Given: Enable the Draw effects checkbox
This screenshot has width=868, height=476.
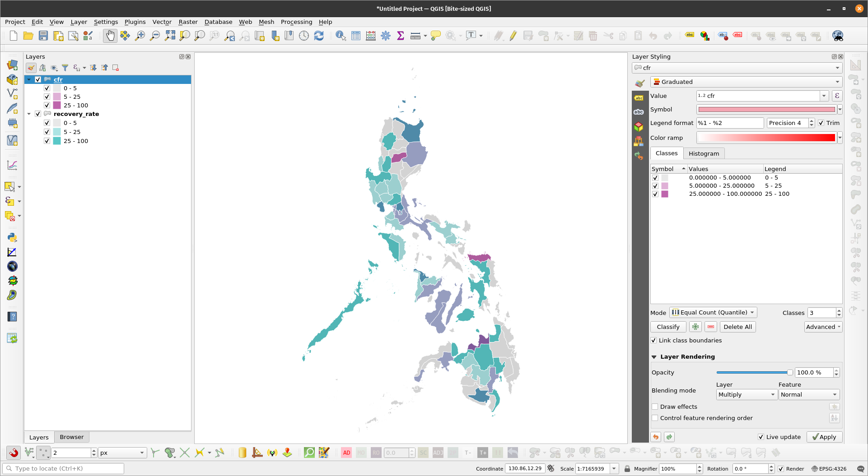Looking at the screenshot, I should tap(655, 407).
